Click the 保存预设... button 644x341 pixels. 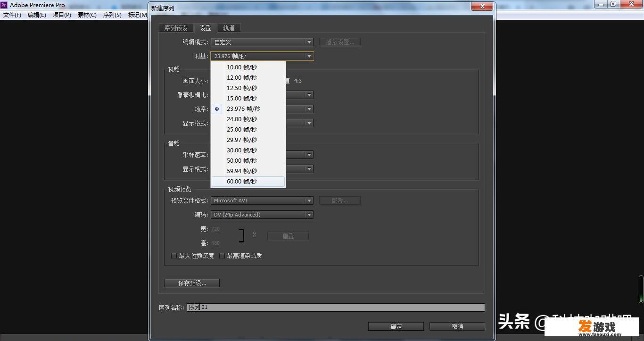coord(192,283)
